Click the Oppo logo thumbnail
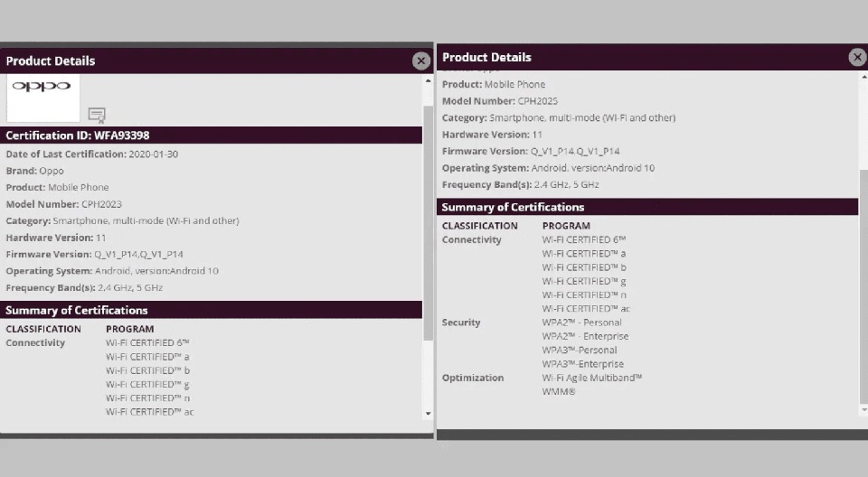868x477 pixels. [43, 98]
